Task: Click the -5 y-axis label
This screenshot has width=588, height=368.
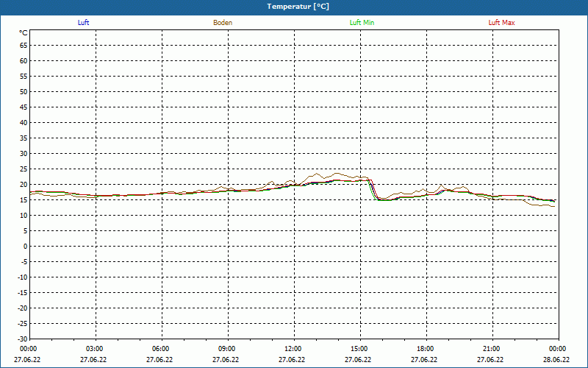Action: coord(24,262)
